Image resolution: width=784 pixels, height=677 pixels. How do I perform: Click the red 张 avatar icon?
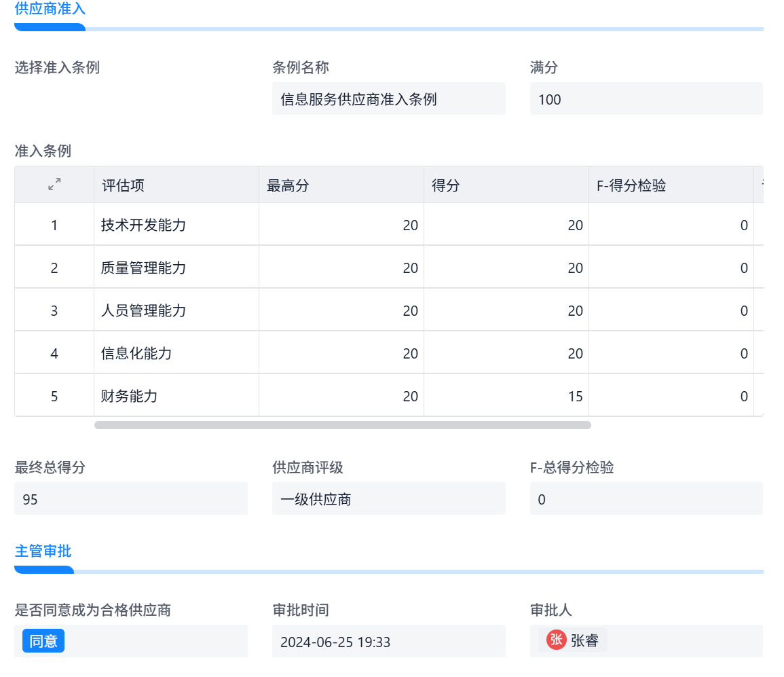point(556,640)
